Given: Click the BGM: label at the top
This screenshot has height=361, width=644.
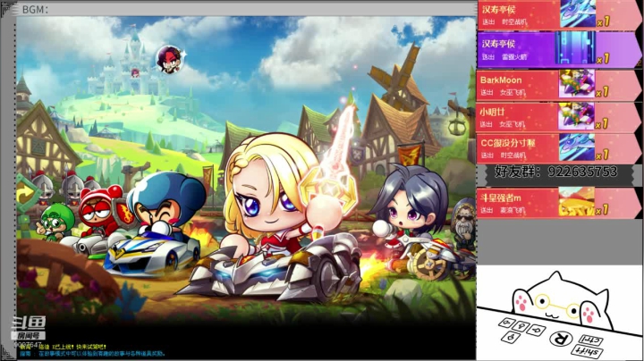Looking at the screenshot, I should coord(35,9).
